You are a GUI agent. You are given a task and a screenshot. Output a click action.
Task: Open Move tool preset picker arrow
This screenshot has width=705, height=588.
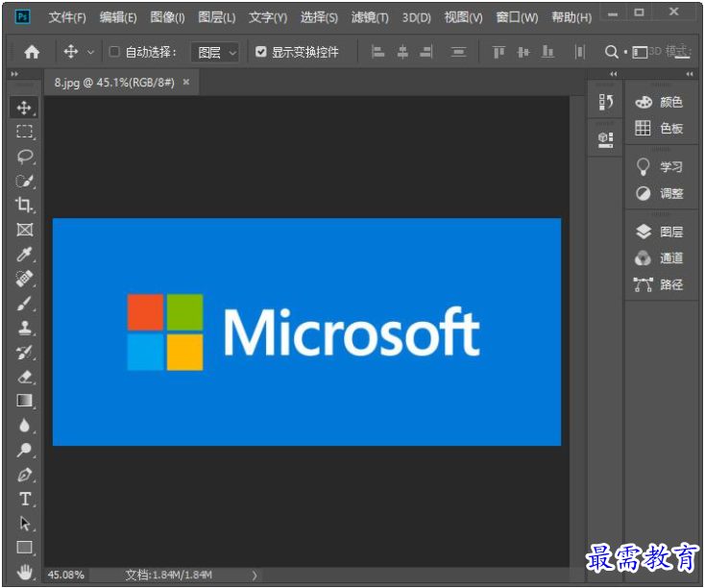click(x=90, y=52)
